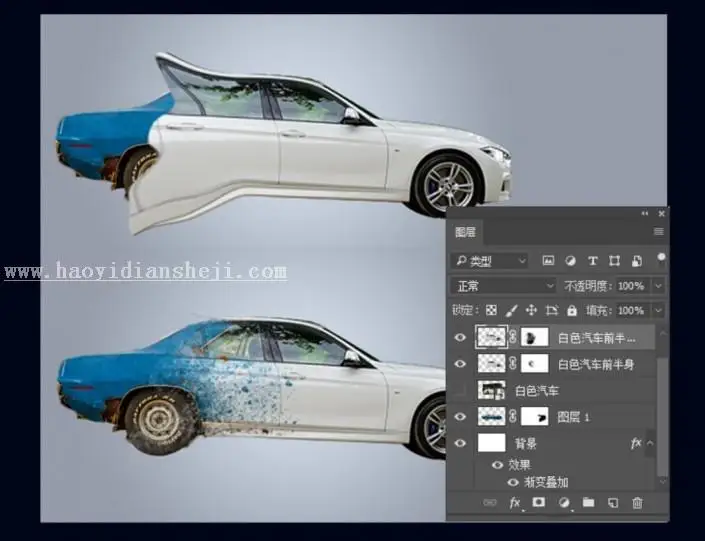Viewport: 705px width, 541px height.
Task: Filter for text layers with T icon
Action: (593, 261)
